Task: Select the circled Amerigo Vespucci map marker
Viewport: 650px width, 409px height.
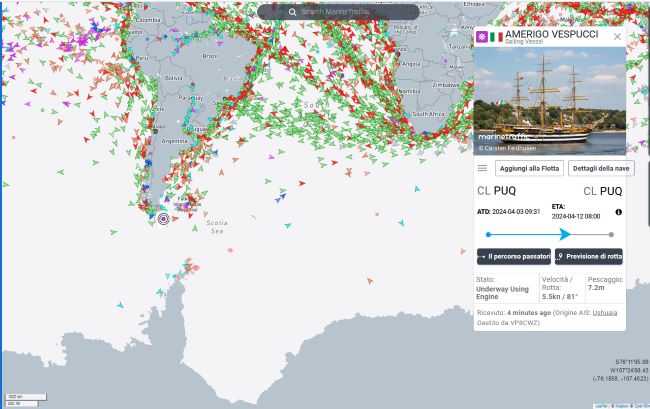Action: tap(163, 219)
